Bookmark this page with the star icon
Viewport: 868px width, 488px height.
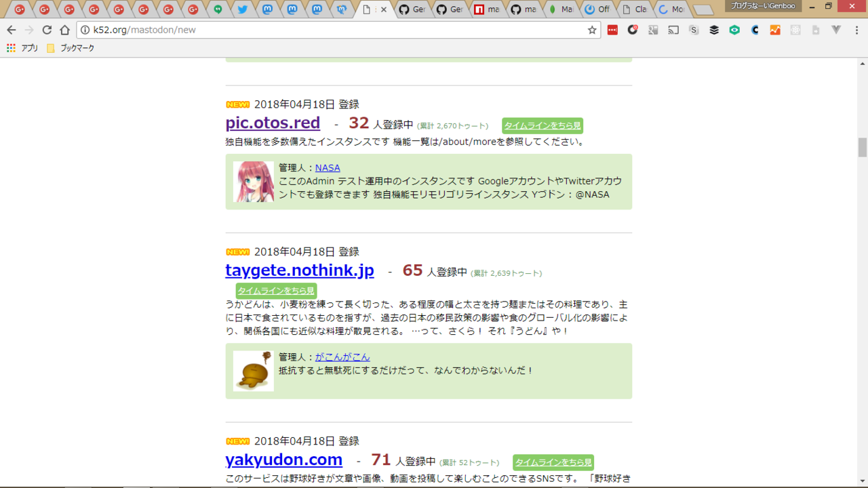click(592, 30)
